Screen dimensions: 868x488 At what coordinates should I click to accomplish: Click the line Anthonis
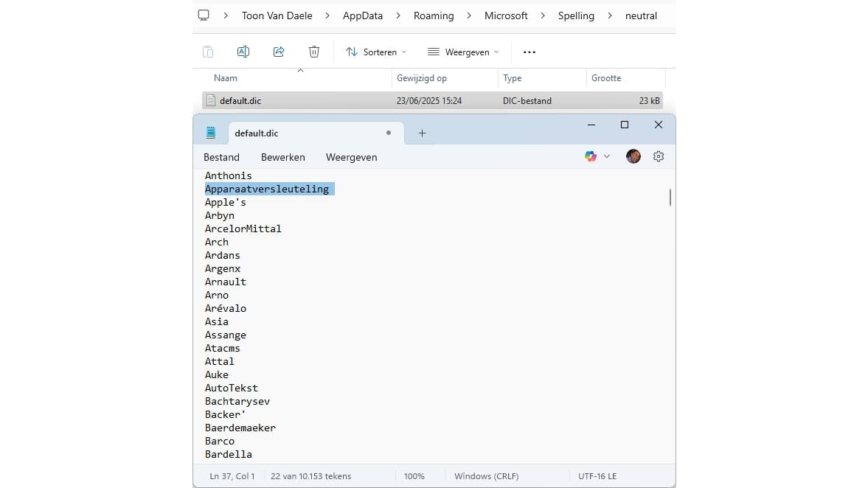point(228,176)
